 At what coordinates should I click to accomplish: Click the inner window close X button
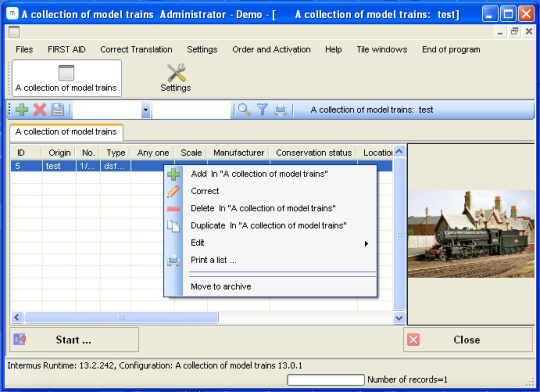pos(529,31)
